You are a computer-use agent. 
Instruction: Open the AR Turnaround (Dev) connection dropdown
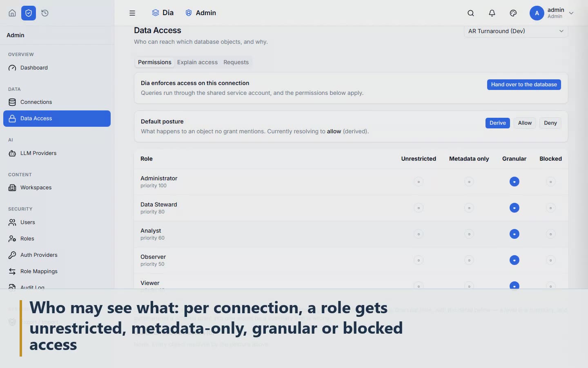click(516, 31)
